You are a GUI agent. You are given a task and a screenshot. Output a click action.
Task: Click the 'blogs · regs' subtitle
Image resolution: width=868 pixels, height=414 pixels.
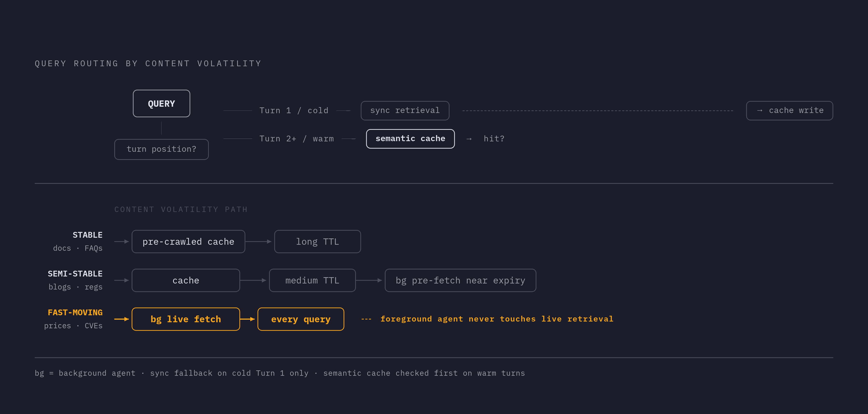(75, 287)
